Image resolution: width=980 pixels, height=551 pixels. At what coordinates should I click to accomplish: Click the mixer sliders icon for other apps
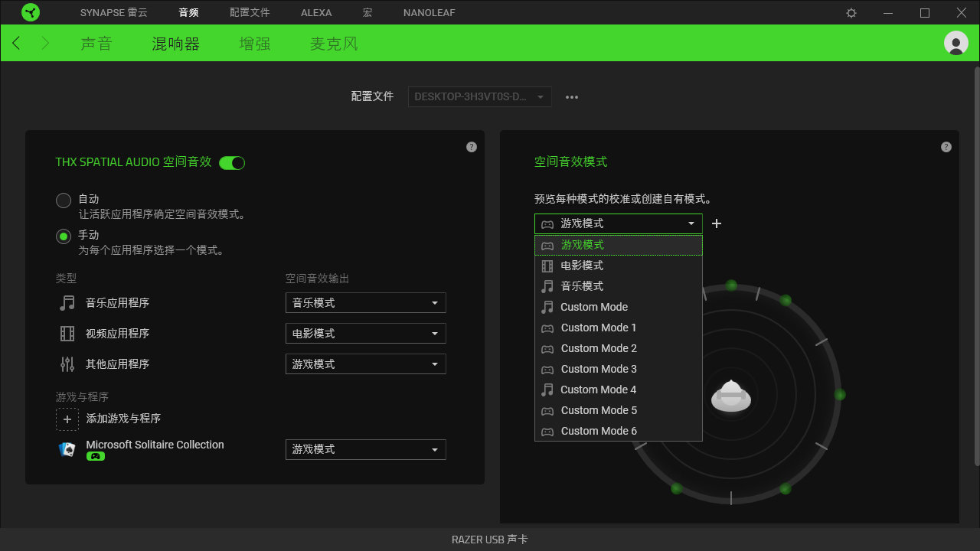pos(67,364)
